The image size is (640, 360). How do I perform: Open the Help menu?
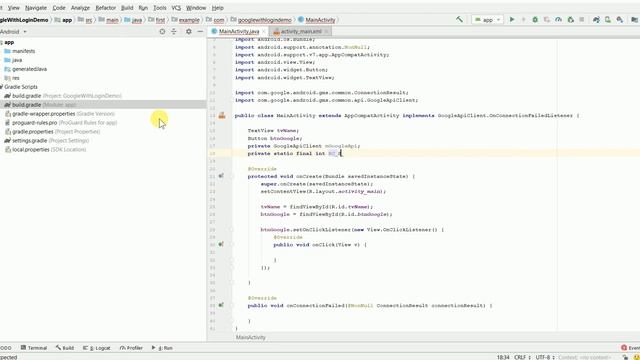tap(218, 8)
